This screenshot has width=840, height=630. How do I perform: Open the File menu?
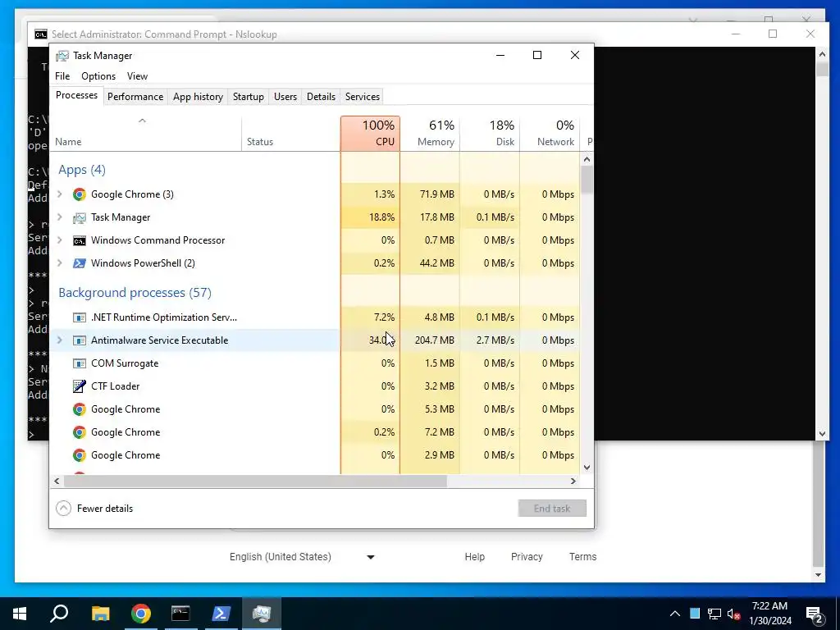(62, 76)
